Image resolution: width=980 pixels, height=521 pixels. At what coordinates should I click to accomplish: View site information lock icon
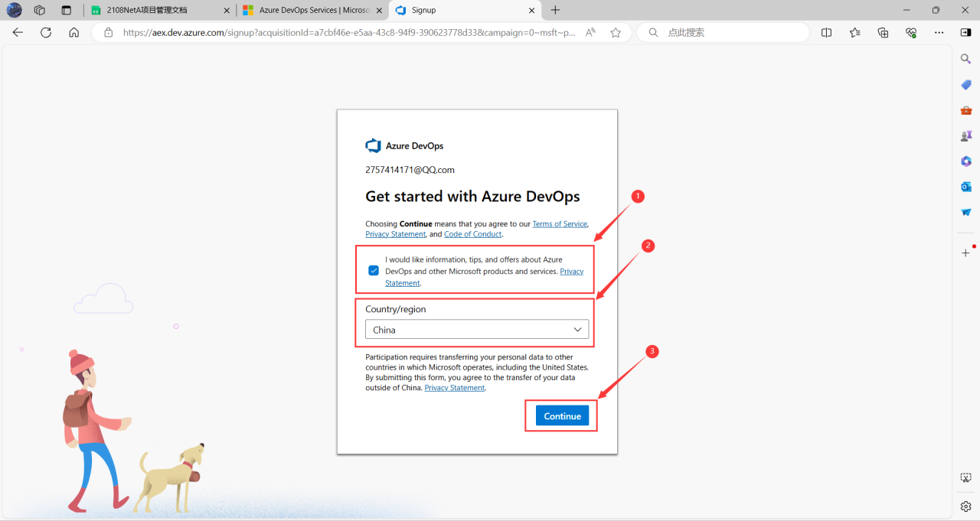pyautogui.click(x=108, y=32)
